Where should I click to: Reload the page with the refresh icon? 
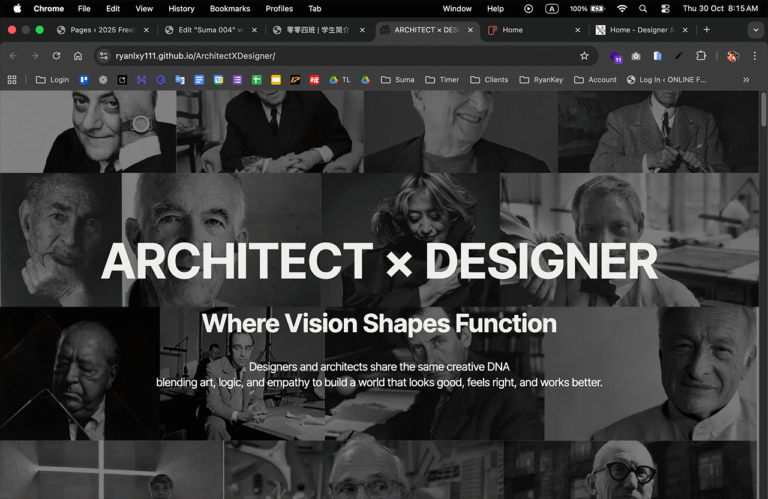(x=56, y=56)
